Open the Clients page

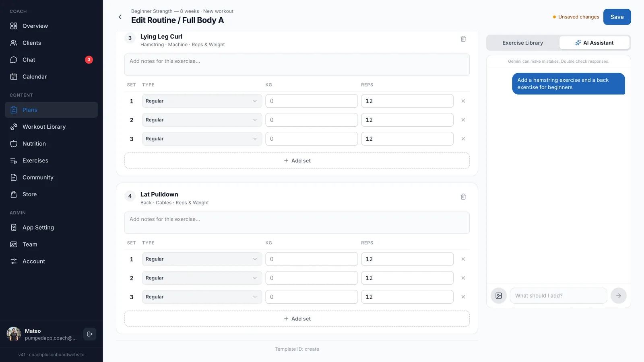coord(51,43)
